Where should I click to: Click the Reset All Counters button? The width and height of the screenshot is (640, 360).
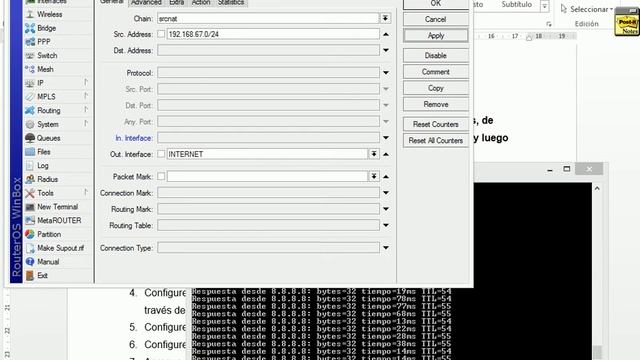(436, 140)
